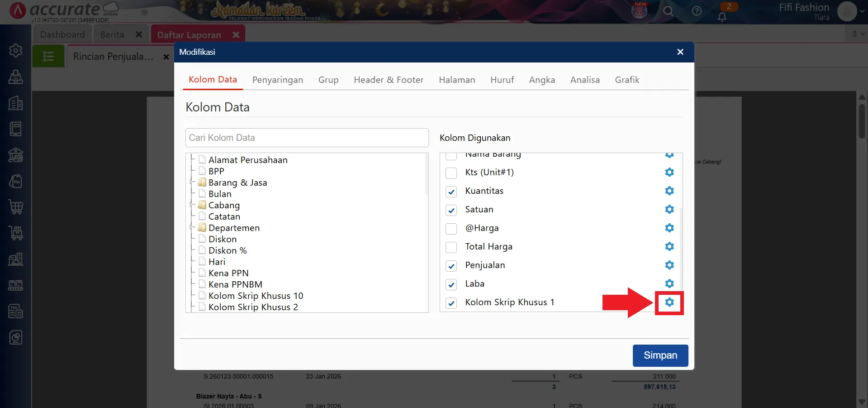The height and width of the screenshot is (408, 868).
Task: Uncheck the Penjualan column checkbox
Action: (x=451, y=266)
